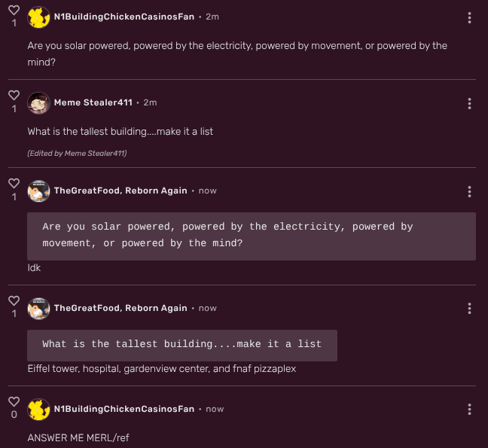Open N1BuildingChickenCasinosFan profile from top comment
The width and height of the screenshot is (488, 448).
[124, 17]
